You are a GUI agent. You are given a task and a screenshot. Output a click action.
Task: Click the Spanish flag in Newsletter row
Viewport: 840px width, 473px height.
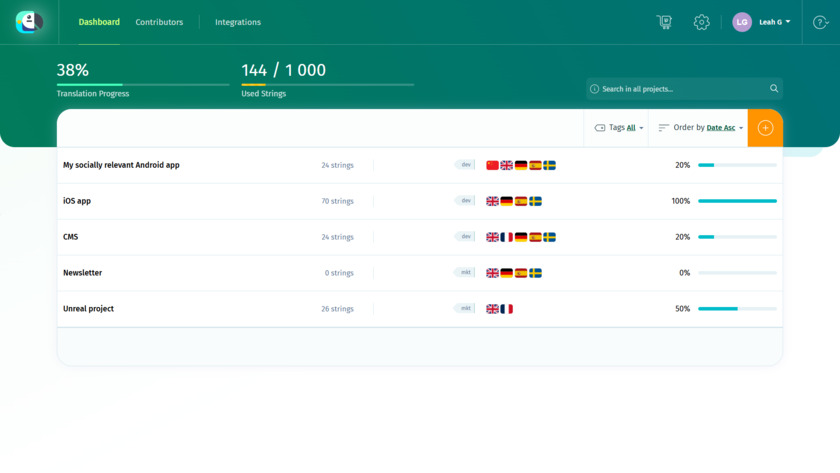click(521, 273)
